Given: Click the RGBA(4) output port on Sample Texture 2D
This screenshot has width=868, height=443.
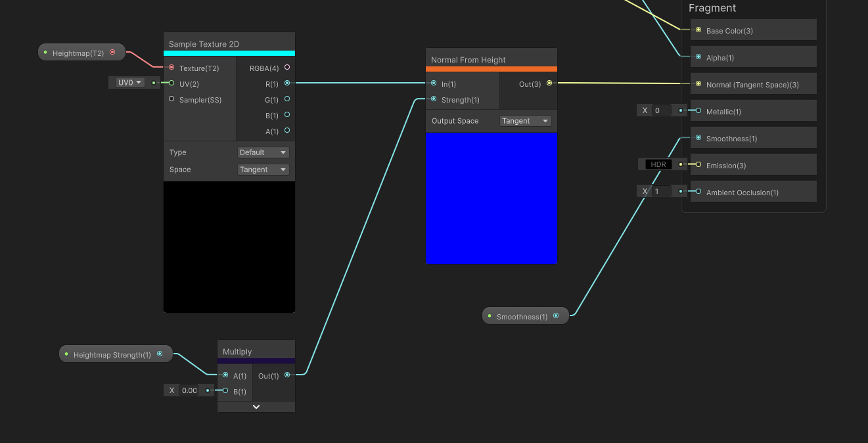Looking at the screenshot, I should click(287, 68).
